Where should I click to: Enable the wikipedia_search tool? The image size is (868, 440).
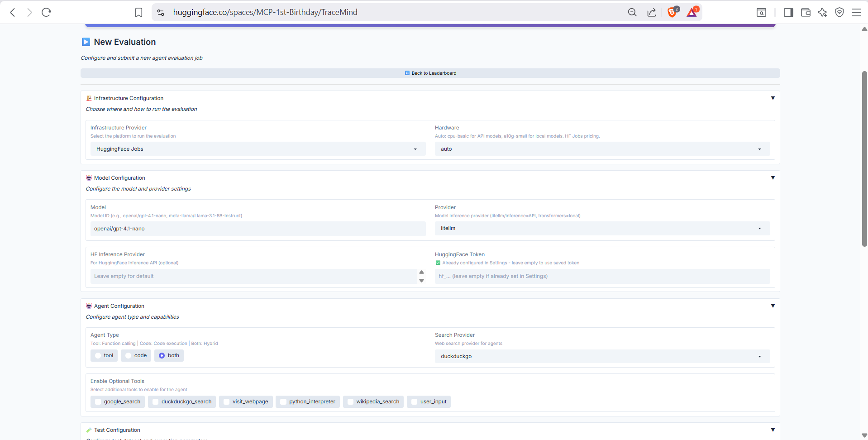pyautogui.click(x=373, y=402)
